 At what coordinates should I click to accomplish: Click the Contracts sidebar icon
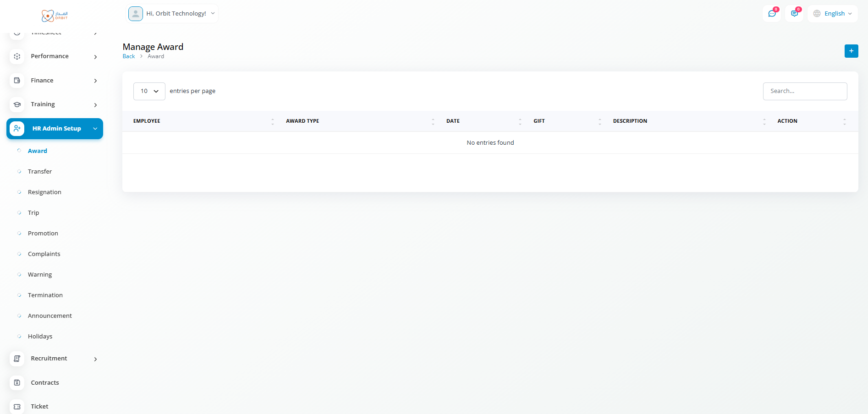point(17,382)
